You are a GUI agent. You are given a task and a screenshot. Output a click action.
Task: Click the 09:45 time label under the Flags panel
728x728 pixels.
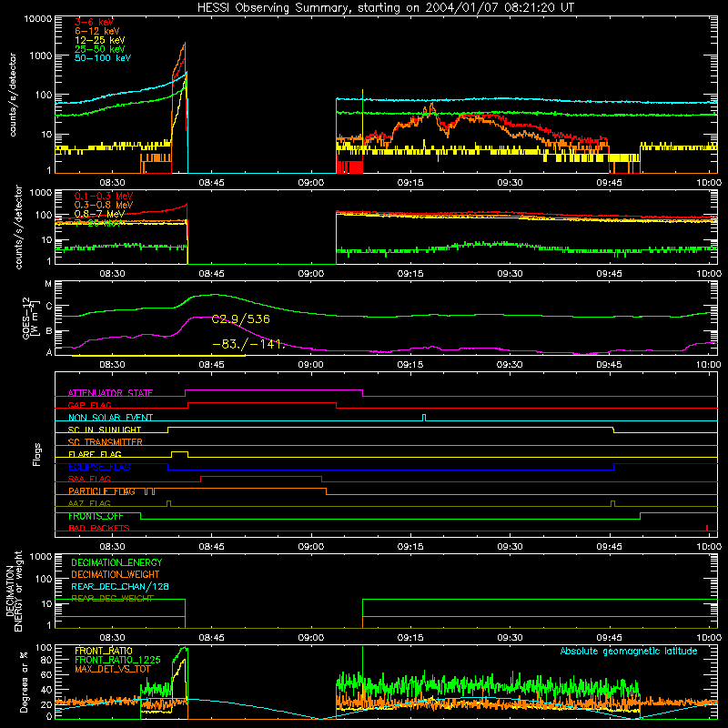[609, 547]
